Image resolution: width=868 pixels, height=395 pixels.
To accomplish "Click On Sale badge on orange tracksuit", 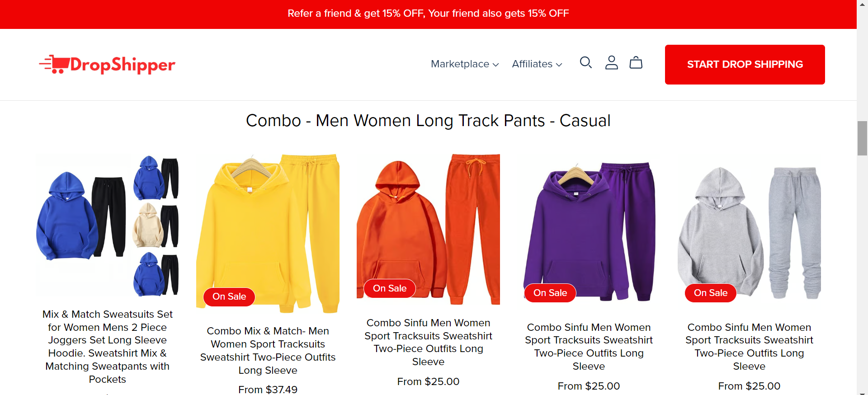I will 390,289.
